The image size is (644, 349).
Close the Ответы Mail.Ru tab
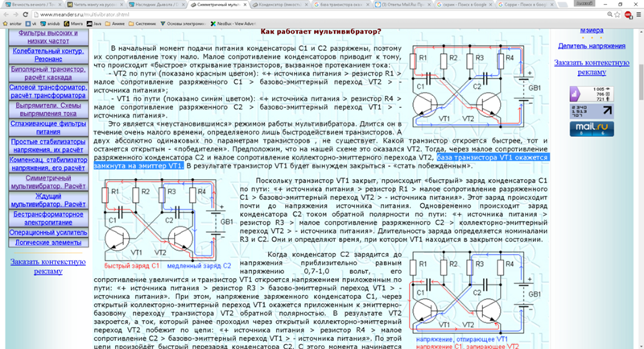coord(428,5)
